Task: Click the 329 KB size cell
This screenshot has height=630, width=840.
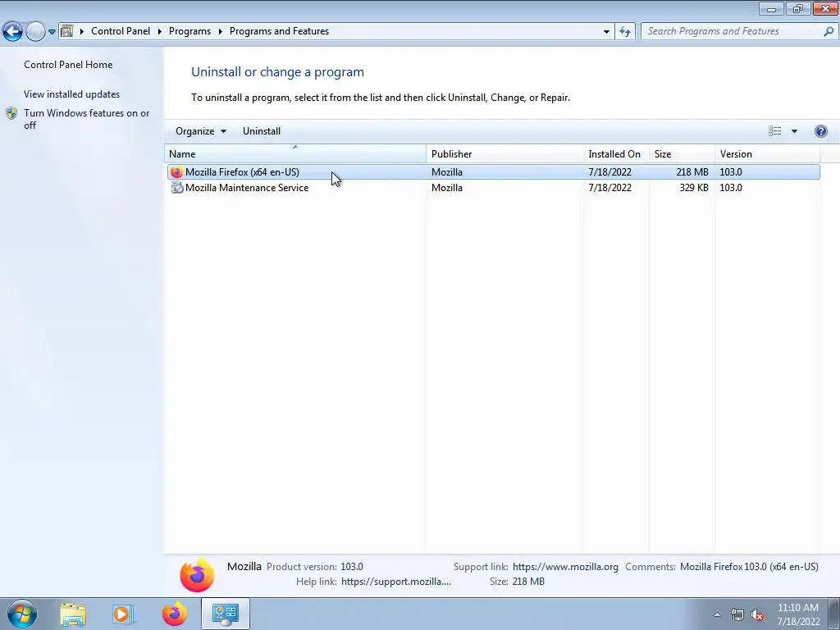Action: 694,188
